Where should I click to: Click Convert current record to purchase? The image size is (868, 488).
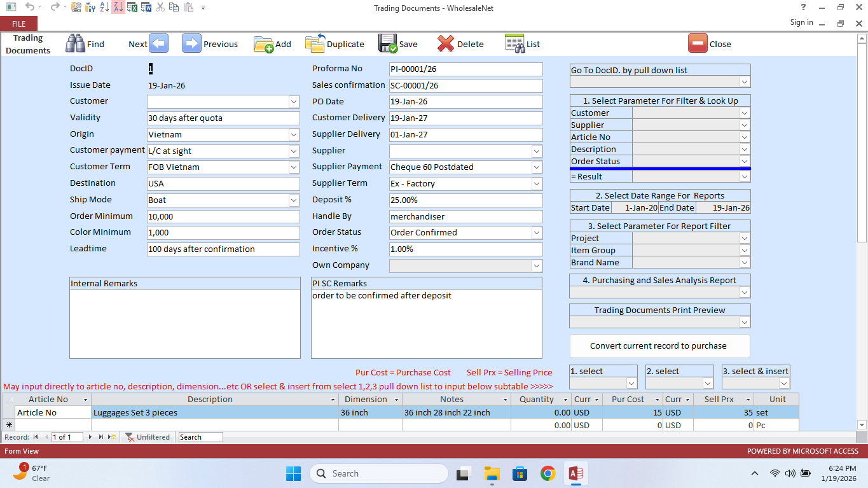point(659,345)
